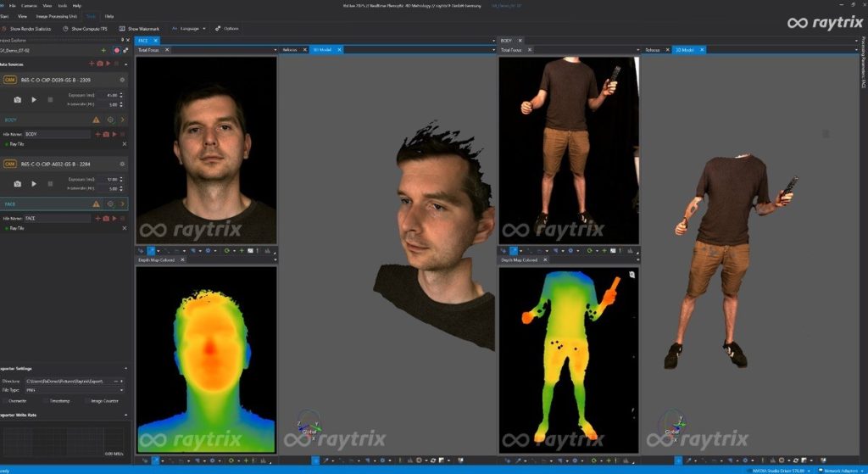Expand the Language dropdown
The image size is (868, 474).
coord(189,29)
